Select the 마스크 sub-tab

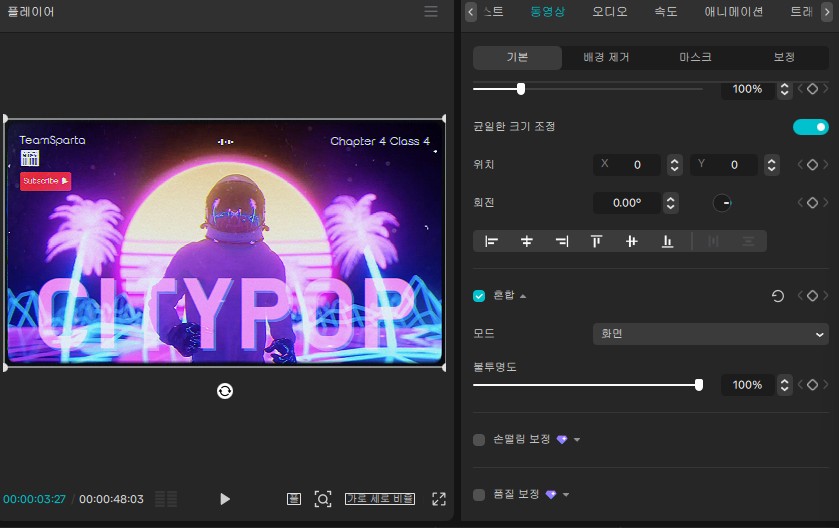pyautogui.click(x=695, y=57)
